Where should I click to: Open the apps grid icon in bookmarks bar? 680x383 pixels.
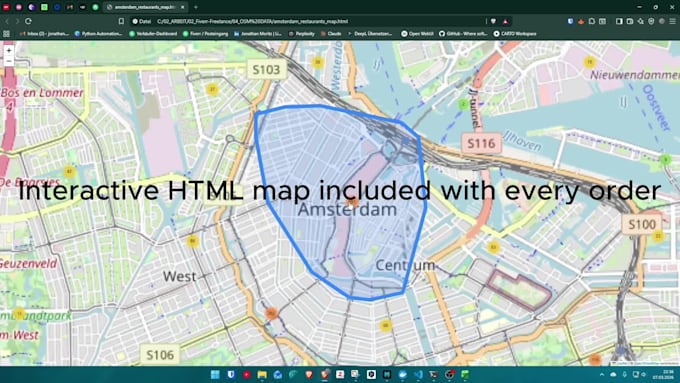[7, 33]
